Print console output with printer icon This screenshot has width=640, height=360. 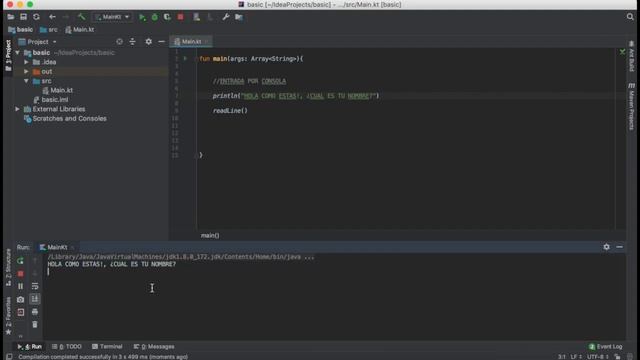[x=35, y=312]
